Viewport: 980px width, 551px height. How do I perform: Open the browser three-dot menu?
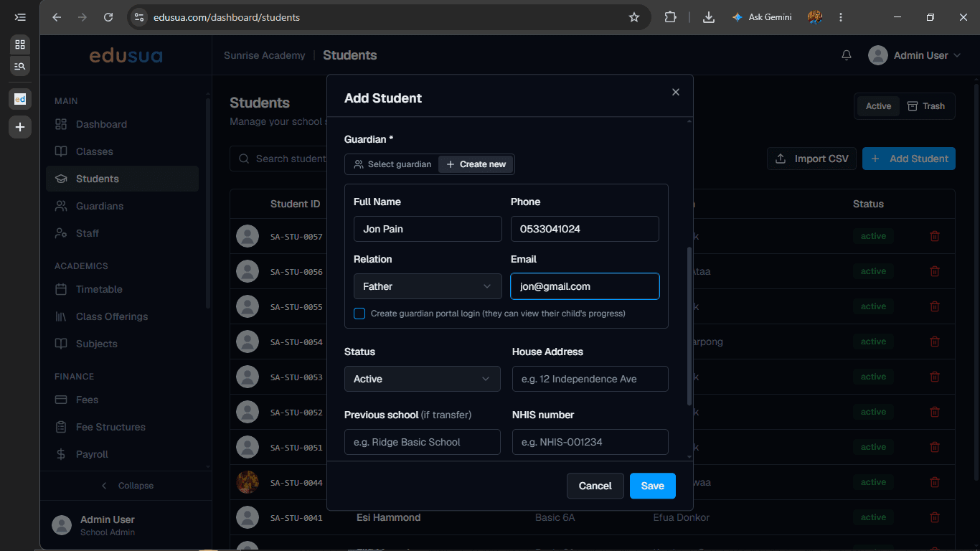[x=841, y=17]
